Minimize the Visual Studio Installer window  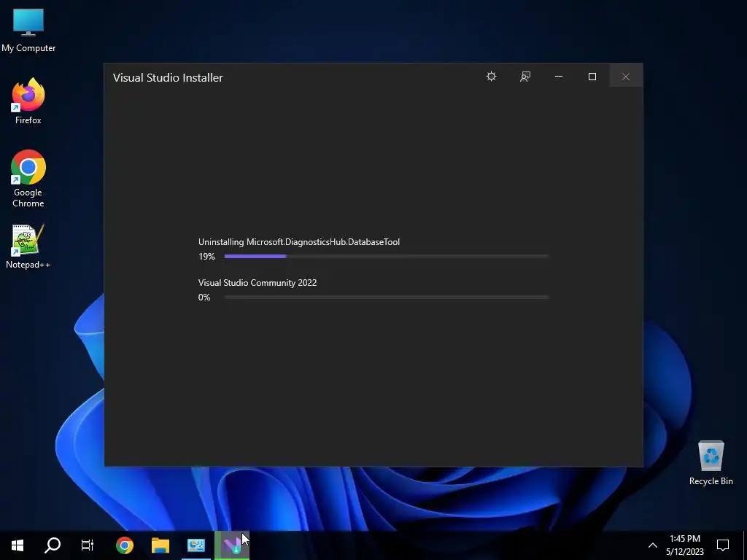559,76
